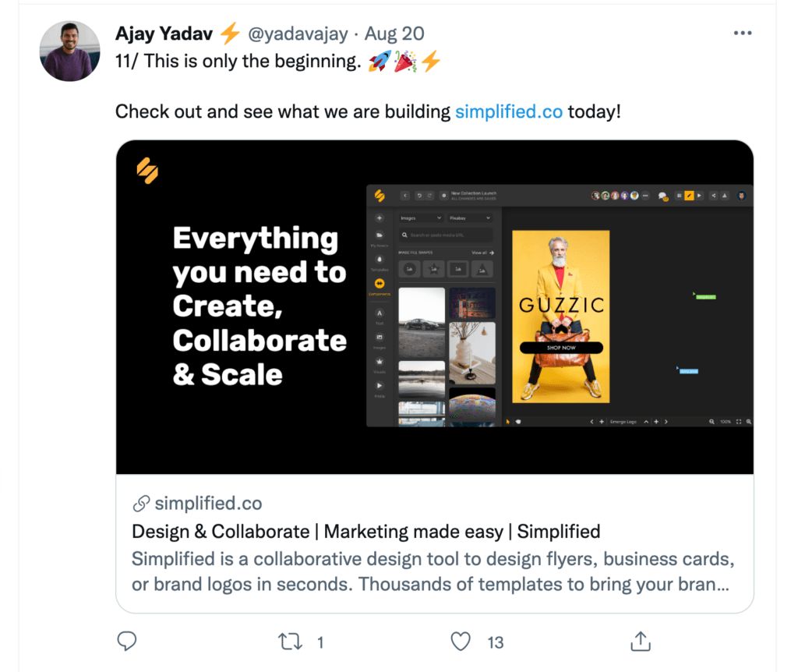Open the Text panel from the sidebar
The height and width of the screenshot is (672, 798).
pyautogui.click(x=380, y=313)
